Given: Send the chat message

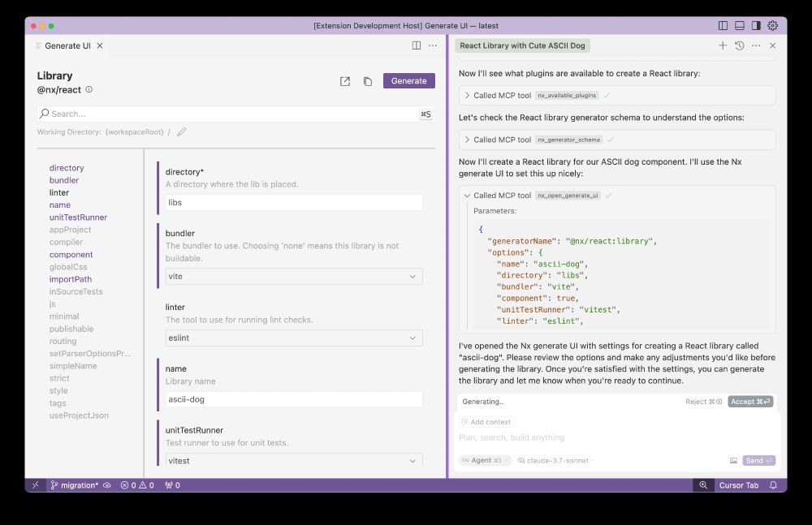Looking at the screenshot, I should [758, 460].
